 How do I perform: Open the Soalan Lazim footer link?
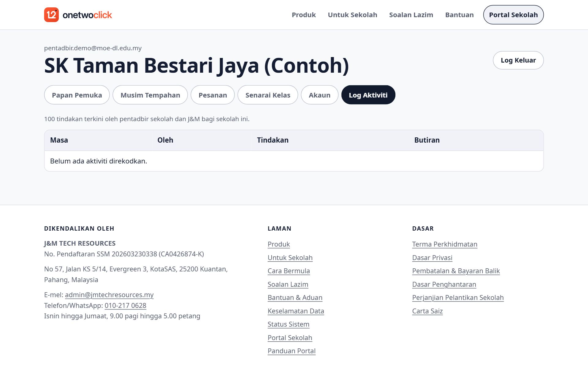[288, 284]
